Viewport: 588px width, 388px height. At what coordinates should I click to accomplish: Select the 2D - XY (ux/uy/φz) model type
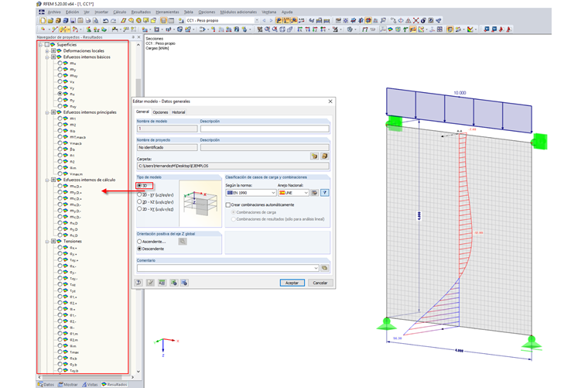click(x=139, y=209)
